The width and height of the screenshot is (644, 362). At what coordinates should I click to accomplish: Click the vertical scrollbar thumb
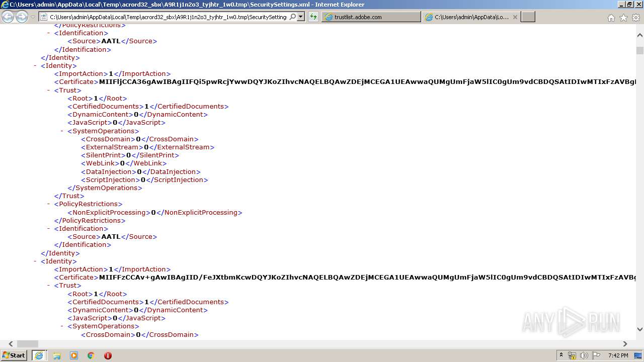(x=640, y=50)
